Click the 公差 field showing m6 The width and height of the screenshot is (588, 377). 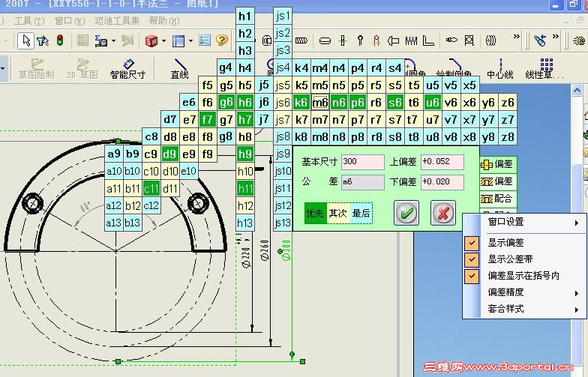[363, 182]
